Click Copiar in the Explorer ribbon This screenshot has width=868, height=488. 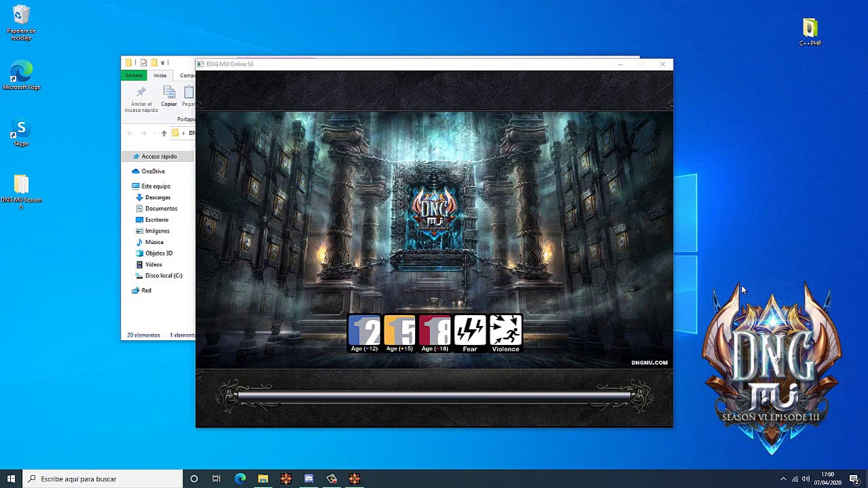pyautogui.click(x=169, y=96)
